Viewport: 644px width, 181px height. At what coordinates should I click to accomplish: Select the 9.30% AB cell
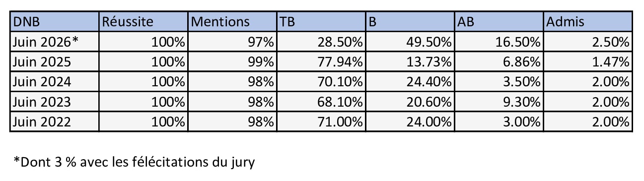499,102
